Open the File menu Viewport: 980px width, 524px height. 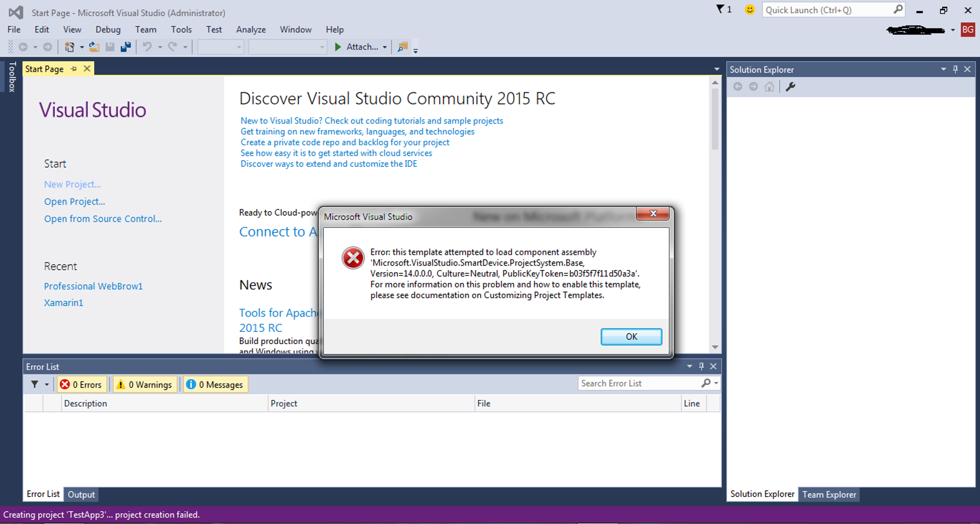14,29
